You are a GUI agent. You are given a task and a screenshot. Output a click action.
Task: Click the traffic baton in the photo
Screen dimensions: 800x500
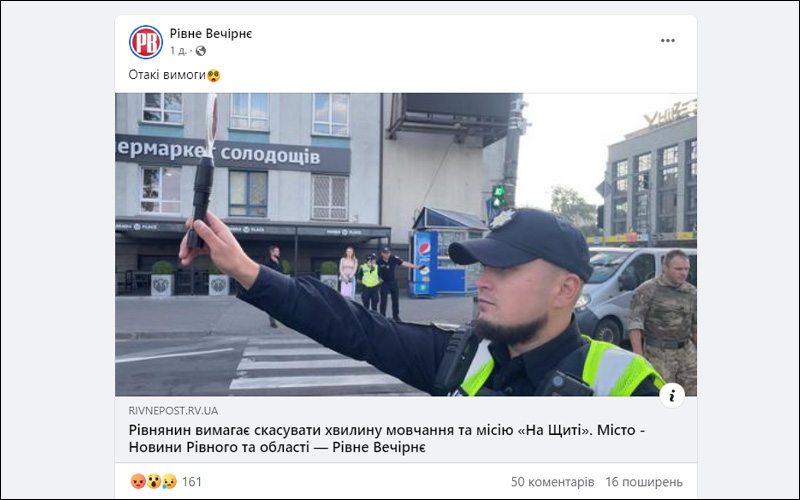(204, 171)
